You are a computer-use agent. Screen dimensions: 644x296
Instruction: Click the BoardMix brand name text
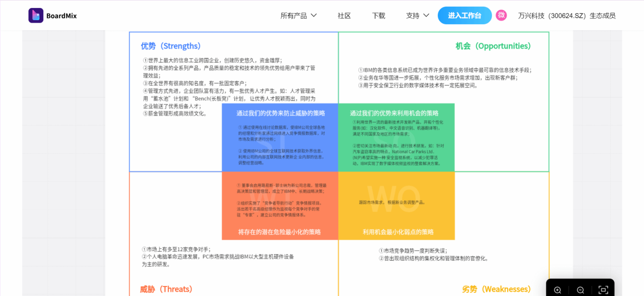[x=61, y=16]
